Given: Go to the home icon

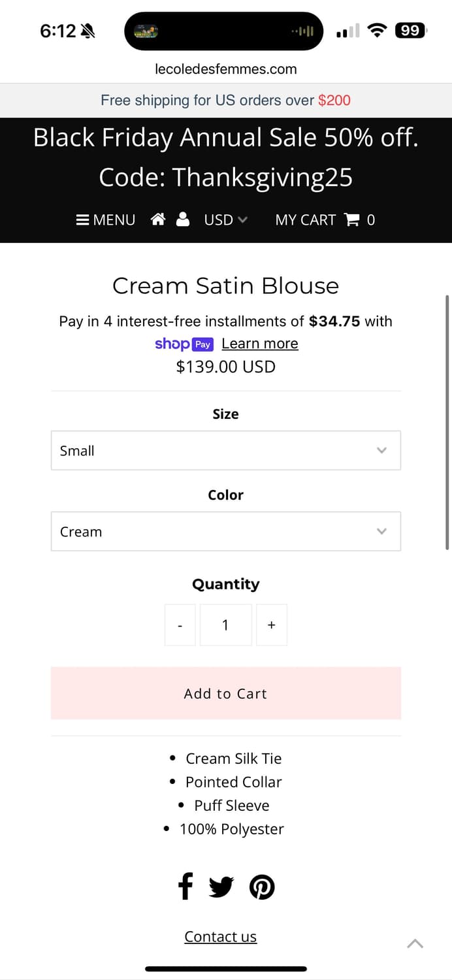Looking at the screenshot, I should pos(158,220).
